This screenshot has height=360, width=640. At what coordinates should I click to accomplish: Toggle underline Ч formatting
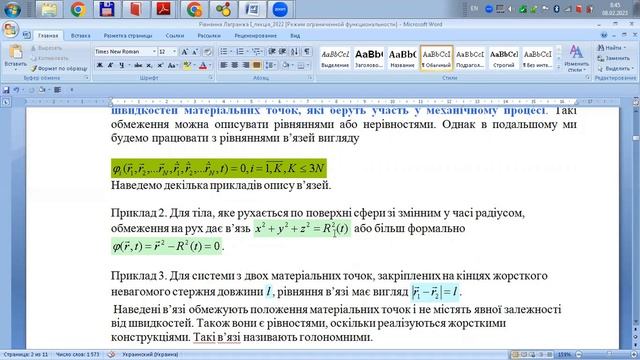coord(122,65)
